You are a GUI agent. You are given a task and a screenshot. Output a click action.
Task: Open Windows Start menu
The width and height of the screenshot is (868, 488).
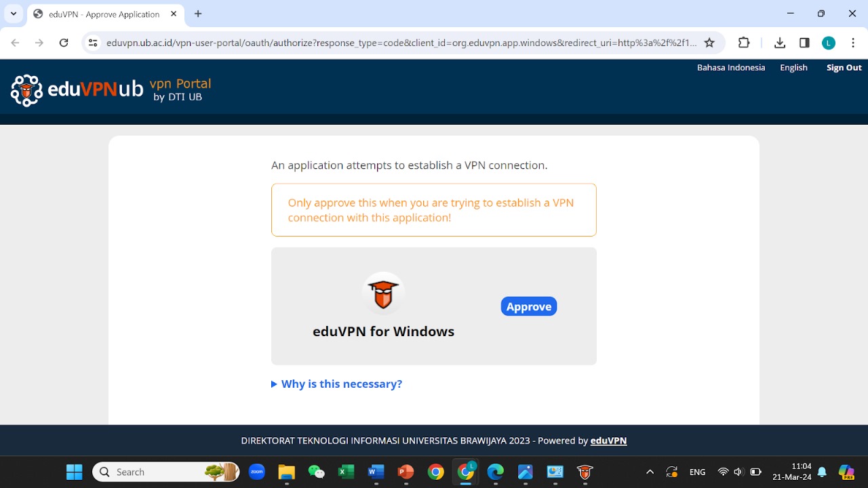74,472
